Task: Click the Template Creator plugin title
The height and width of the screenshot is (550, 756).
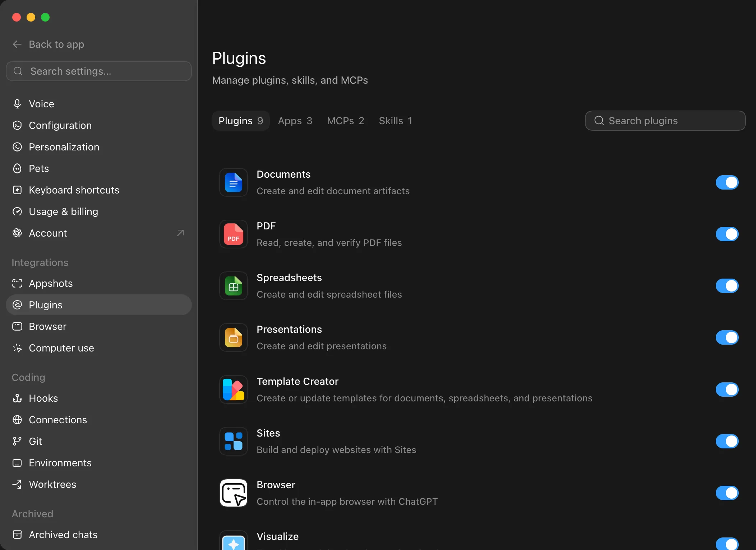Action: click(x=298, y=381)
